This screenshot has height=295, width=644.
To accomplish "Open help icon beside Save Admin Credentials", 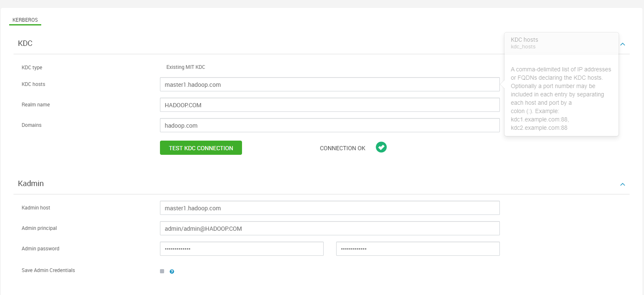I will (x=172, y=271).
